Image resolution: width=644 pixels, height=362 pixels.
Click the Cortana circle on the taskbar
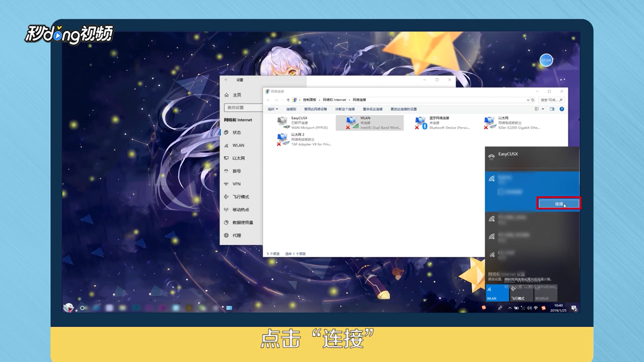(x=82, y=308)
